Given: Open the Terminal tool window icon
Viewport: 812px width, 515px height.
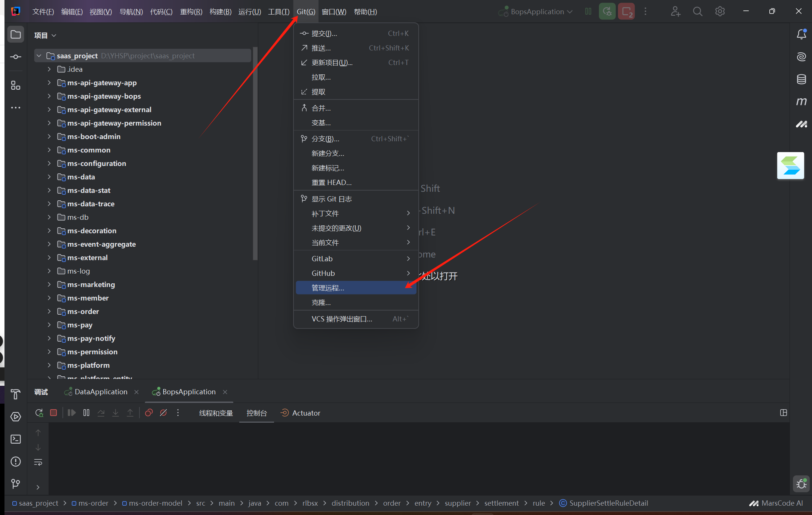Looking at the screenshot, I should point(15,439).
